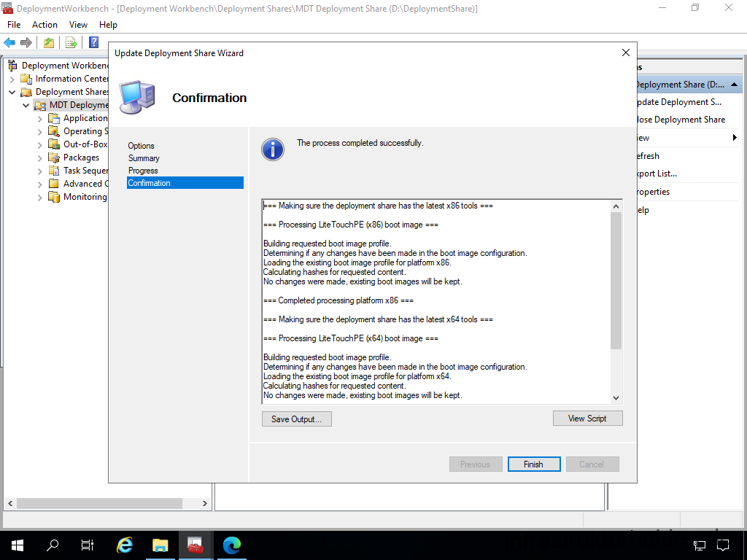Image resolution: width=747 pixels, height=560 pixels.
Task: Close the Update Deployment Share Wizard
Action: [625, 52]
